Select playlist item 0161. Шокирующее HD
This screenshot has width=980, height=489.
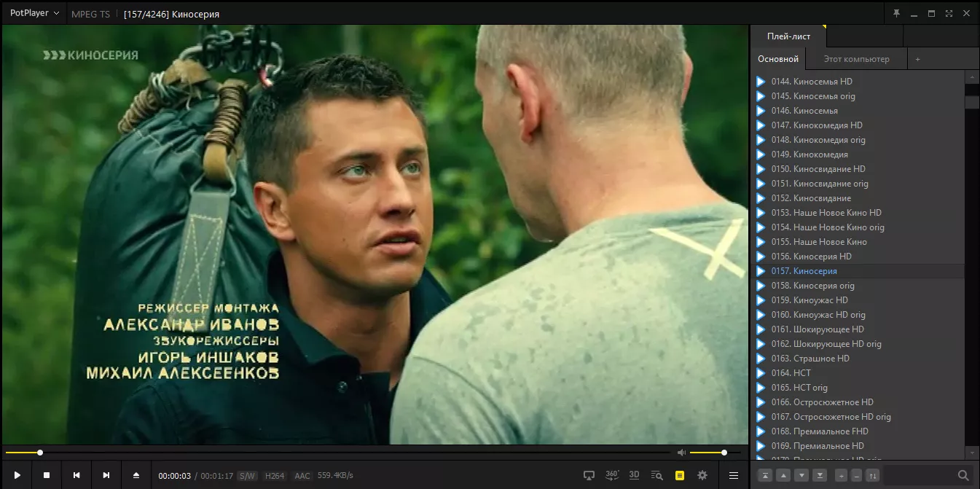(x=858, y=329)
